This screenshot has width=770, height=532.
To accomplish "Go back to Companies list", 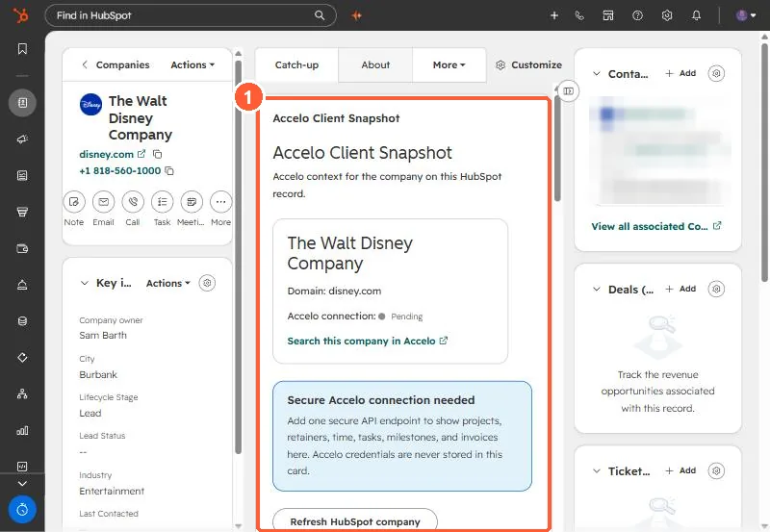I will 115,64.
